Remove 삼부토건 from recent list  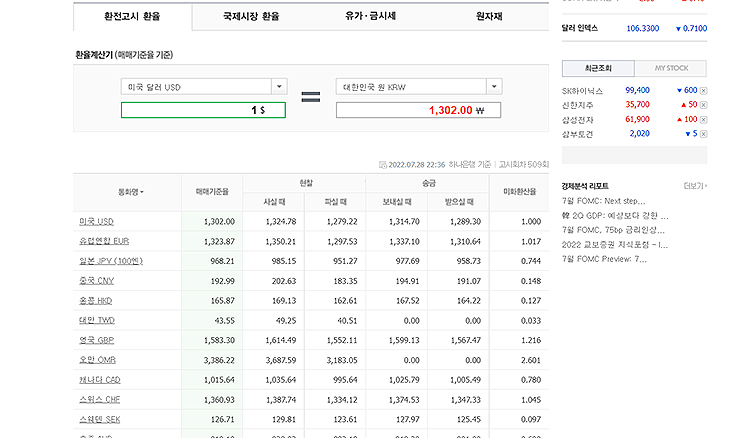703,134
